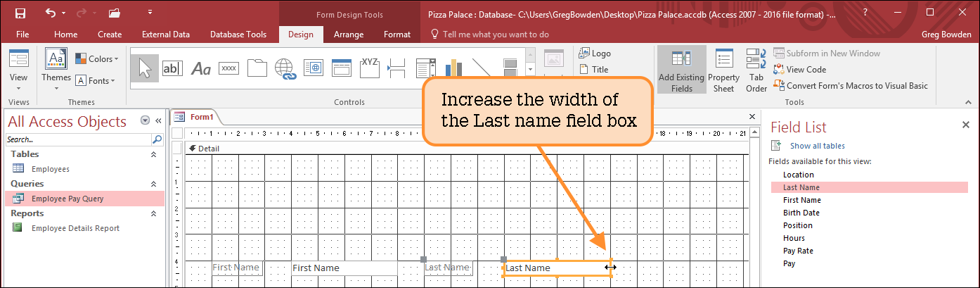Select the Line control tool
The image size is (980, 288).
(x=482, y=68)
